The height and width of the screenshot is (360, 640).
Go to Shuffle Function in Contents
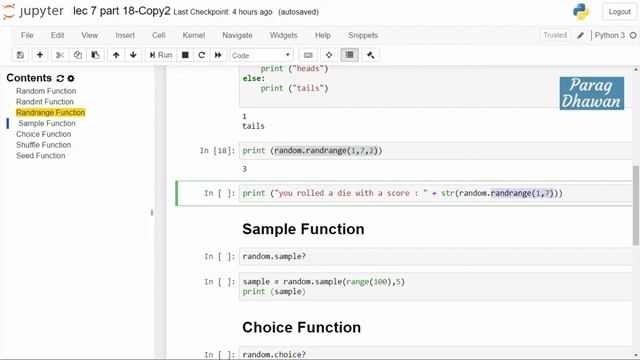click(44, 145)
